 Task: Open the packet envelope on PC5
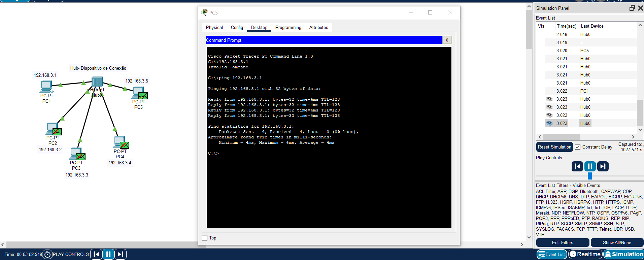(143, 96)
